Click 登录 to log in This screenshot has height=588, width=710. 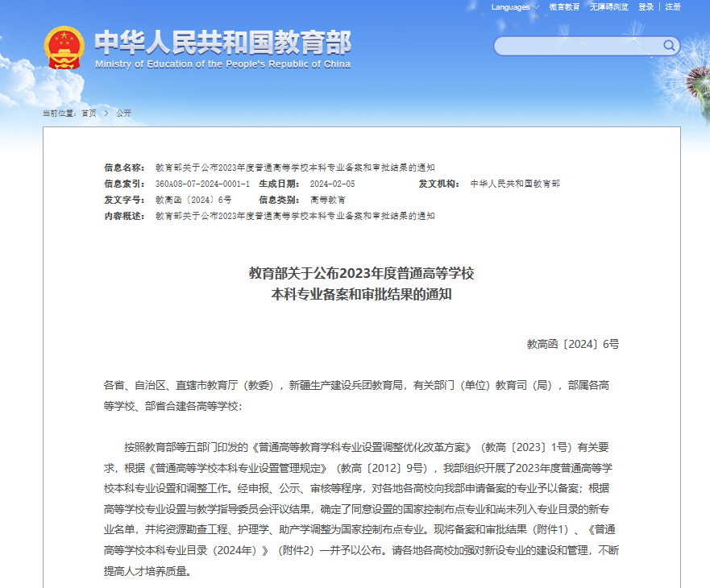point(645,8)
